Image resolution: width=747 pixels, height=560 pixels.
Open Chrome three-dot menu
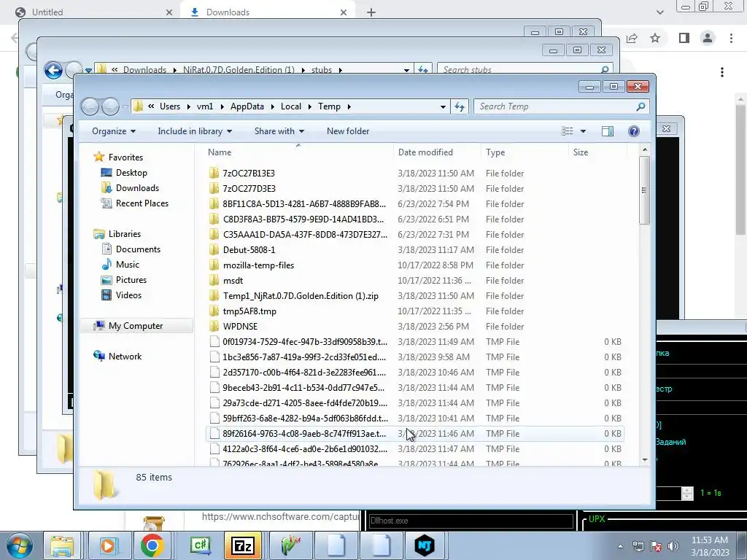pos(731,38)
